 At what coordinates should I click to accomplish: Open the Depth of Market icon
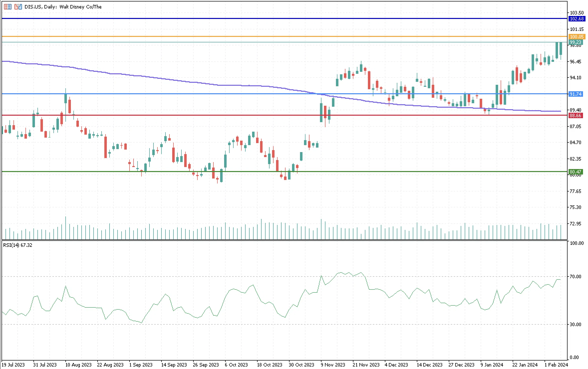coord(7,7)
